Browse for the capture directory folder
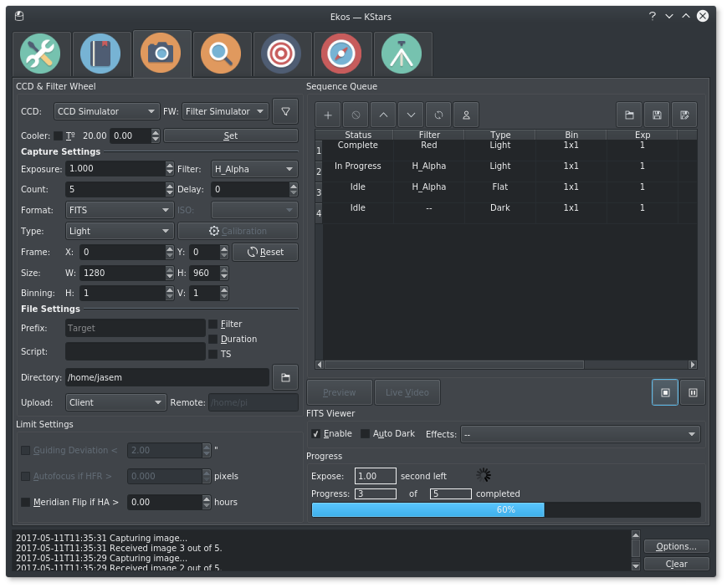The width and height of the screenshot is (727, 588). 285,378
